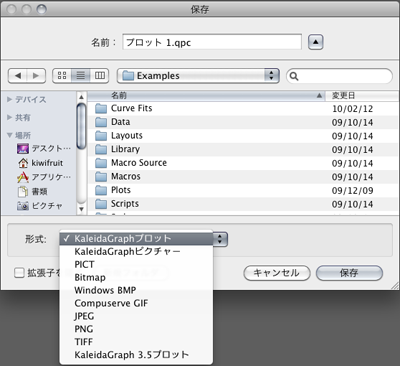The image size is (400, 366).
Task: Expand the デバイス sidebar section
Action: point(10,99)
